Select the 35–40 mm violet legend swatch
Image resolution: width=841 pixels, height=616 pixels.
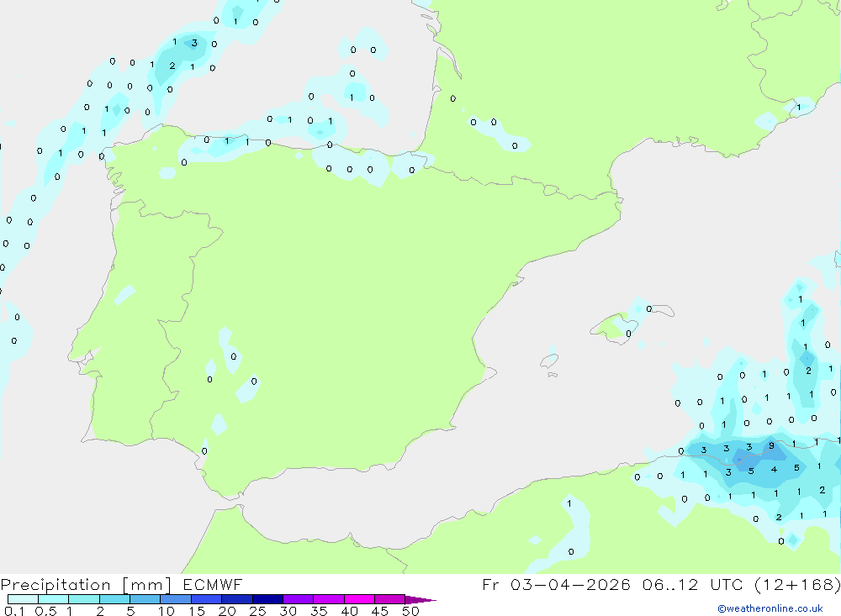[x=329, y=599]
